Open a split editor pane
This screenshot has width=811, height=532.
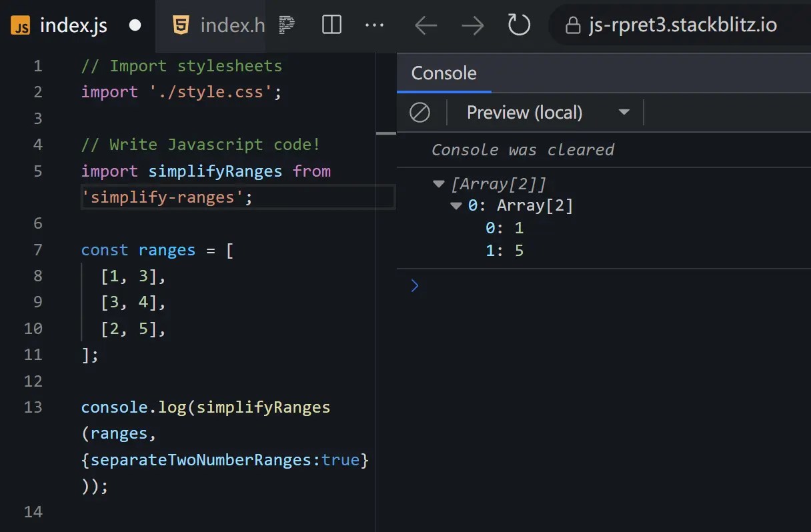331,25
